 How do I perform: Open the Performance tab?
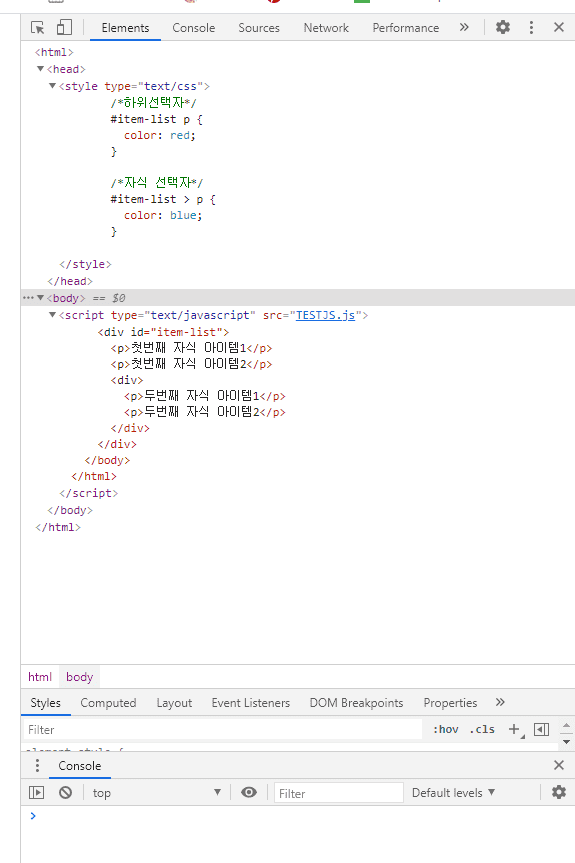(x=406, y=28)
